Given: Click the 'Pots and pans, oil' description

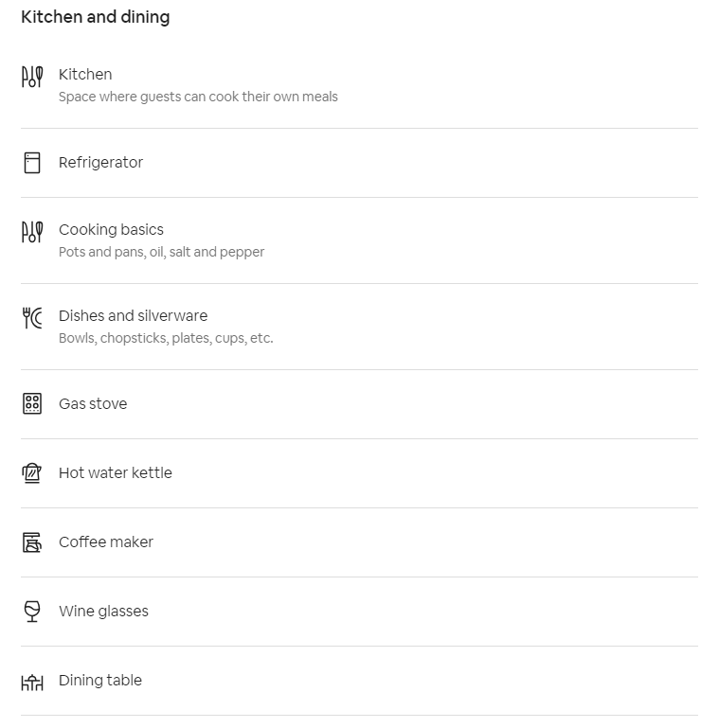Looking at the screenshot, I should (161, 252).
